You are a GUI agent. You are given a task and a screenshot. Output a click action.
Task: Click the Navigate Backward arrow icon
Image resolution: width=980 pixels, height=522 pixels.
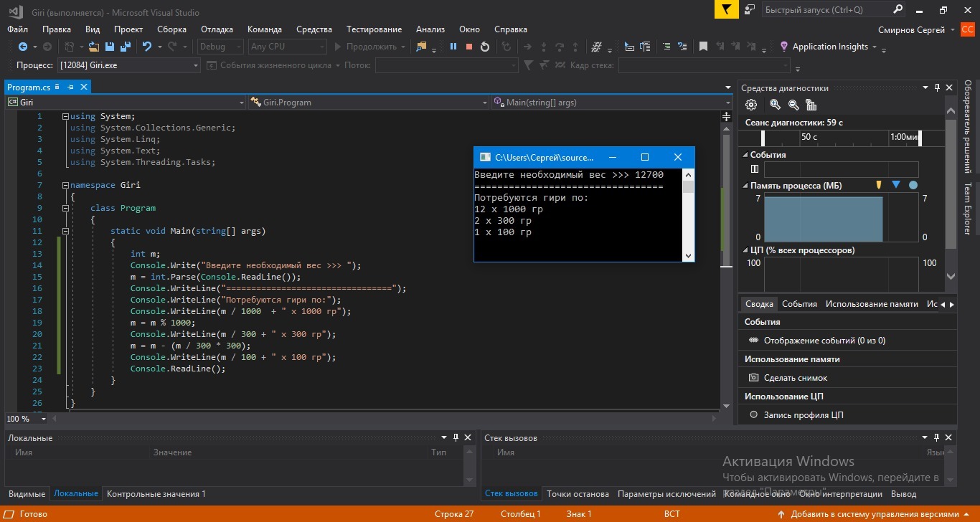[x=23, y=47]
